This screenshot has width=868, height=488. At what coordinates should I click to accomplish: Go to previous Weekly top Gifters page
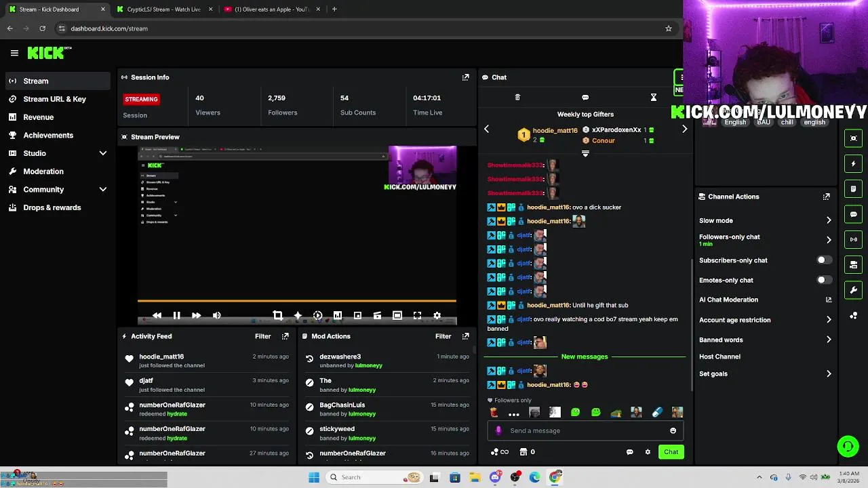pos(486,129)
